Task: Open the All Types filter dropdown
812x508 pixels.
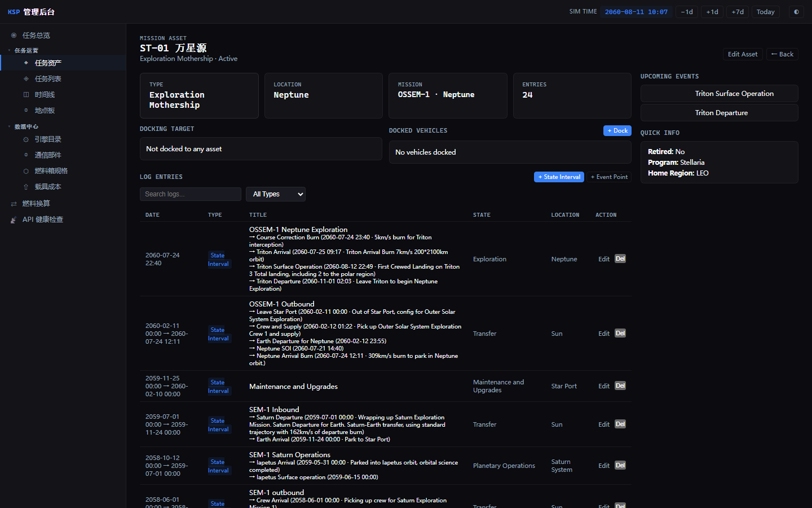Action: point(276,194)
